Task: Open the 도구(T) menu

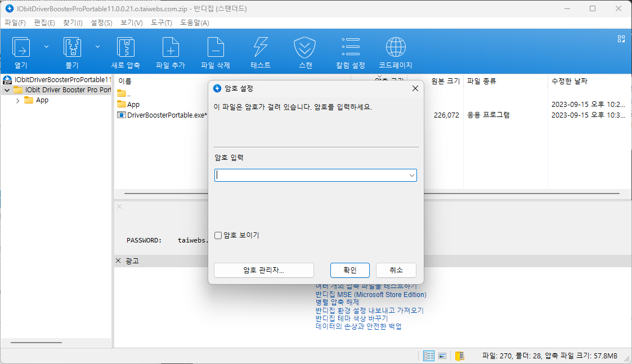Action: 161,23
